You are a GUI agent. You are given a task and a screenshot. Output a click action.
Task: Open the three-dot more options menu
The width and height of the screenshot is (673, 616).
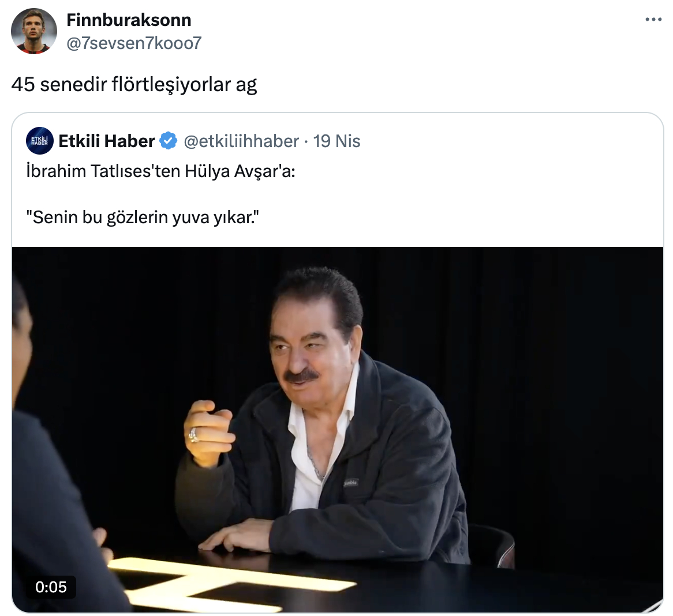pos(653,20)
